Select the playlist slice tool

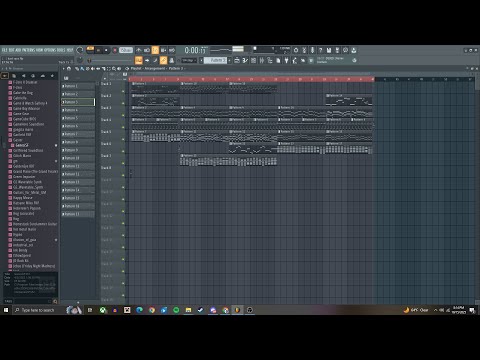[103, 69]
